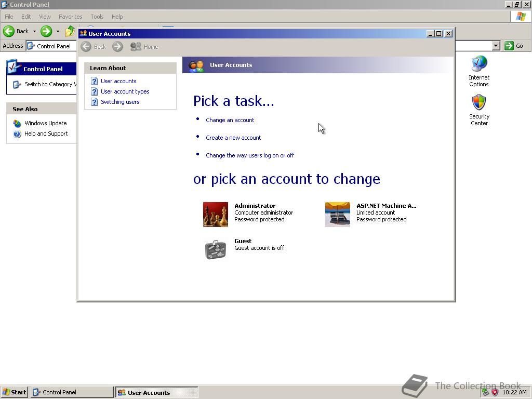Click the Help and Support link

pos(46,134)
